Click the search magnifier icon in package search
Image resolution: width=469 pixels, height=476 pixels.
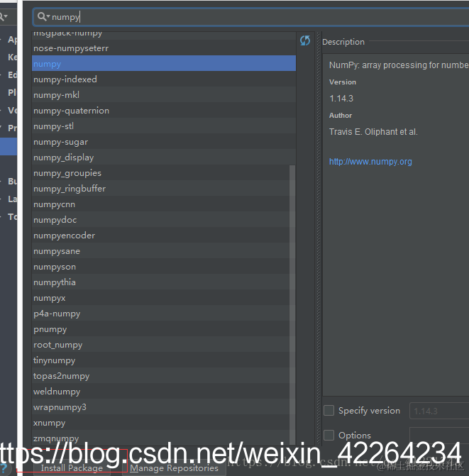pos(43,17)
